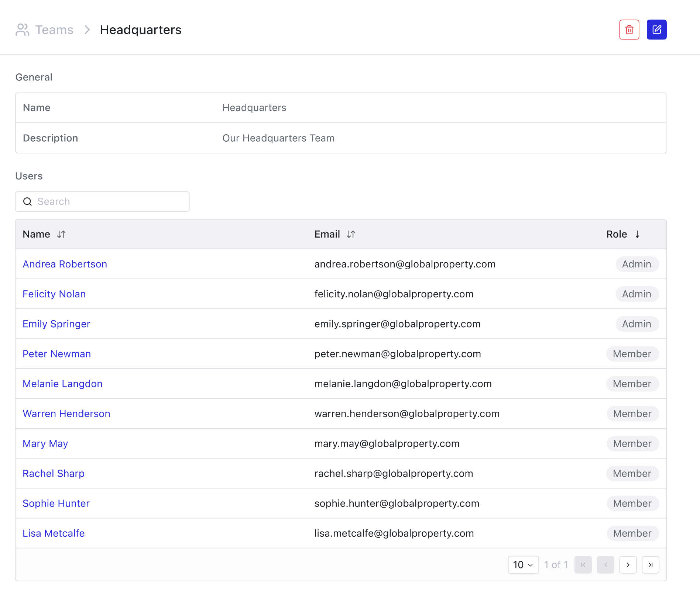Viewport: 700px width, 612px height.
Task: Sort users by Name column arrows
Action: [61, 234]
